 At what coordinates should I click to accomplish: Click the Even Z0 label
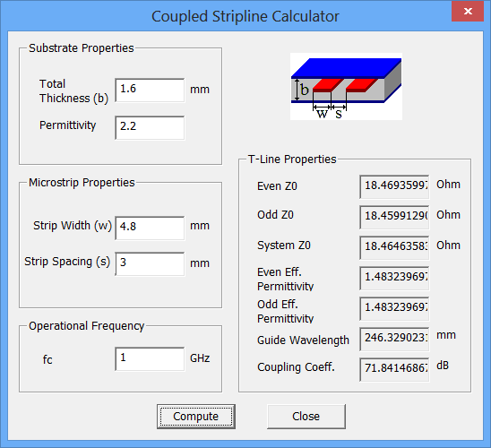click(277, 186)
